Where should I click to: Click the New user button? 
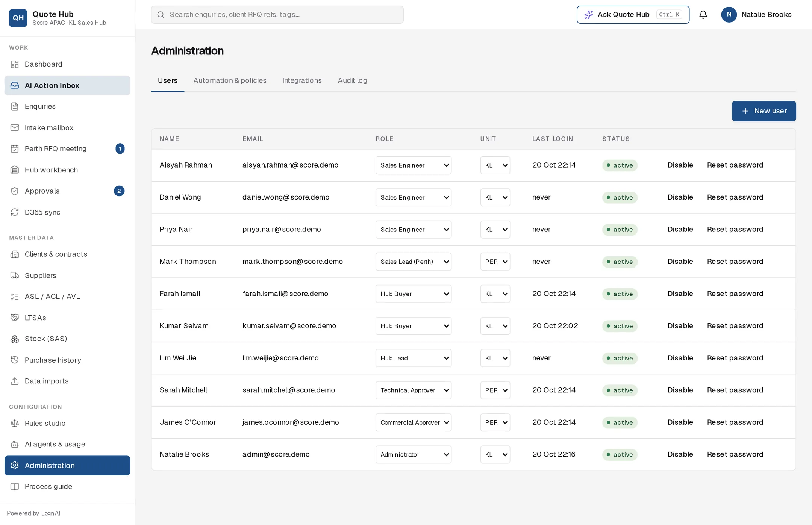764,111
